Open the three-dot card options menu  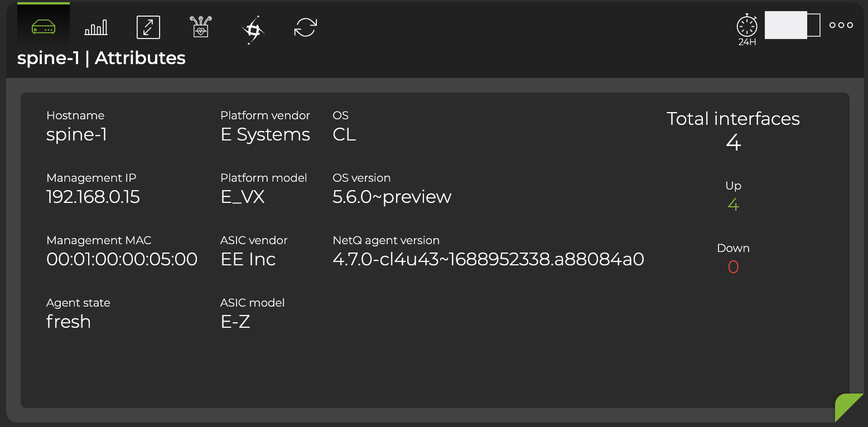coord(841,25)
